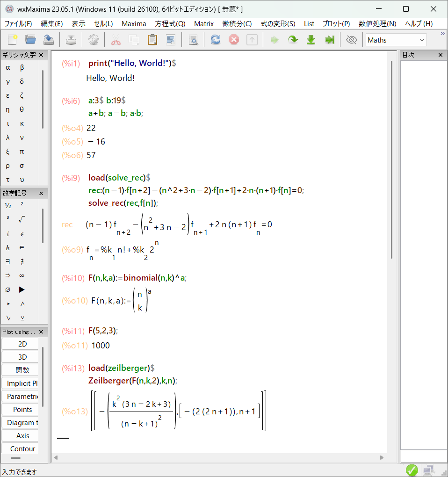Open configuration with the gear icon
448x477 pixels.
[x=94, y=40]
